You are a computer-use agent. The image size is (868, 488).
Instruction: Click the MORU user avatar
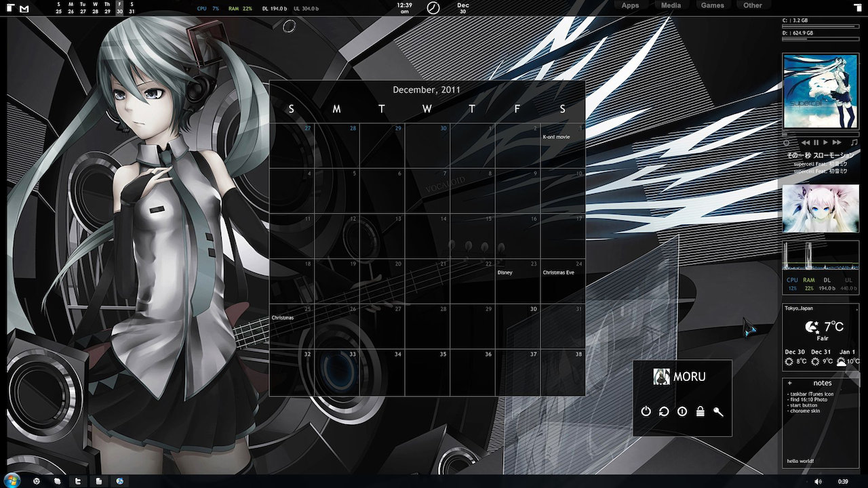[661, 377]
